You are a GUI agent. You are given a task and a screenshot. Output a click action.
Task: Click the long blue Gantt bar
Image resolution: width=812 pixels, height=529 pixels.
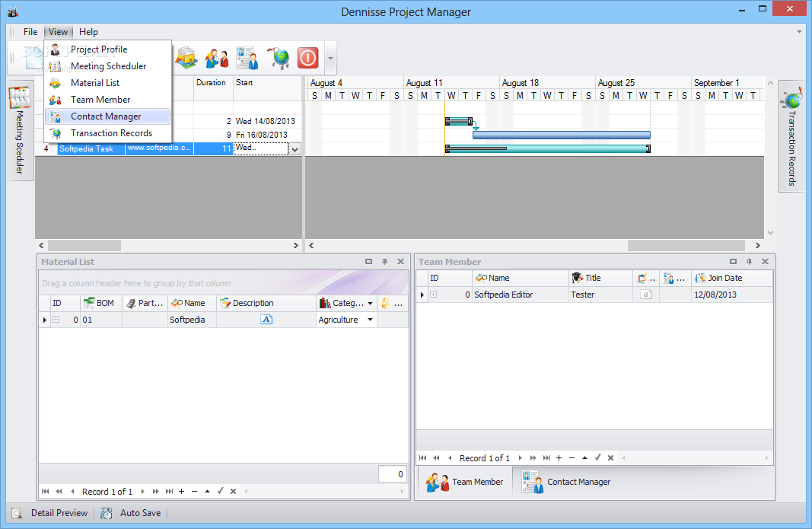[x=562, y=135]
